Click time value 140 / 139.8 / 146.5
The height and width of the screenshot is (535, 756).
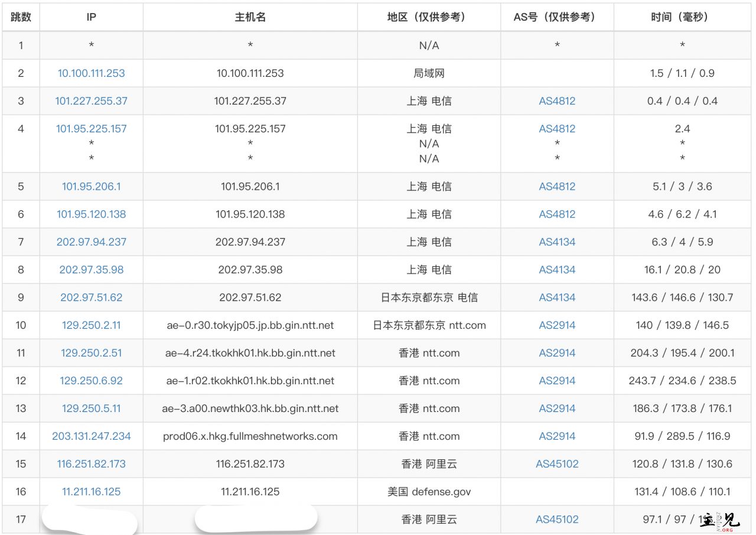coord(682,325)
